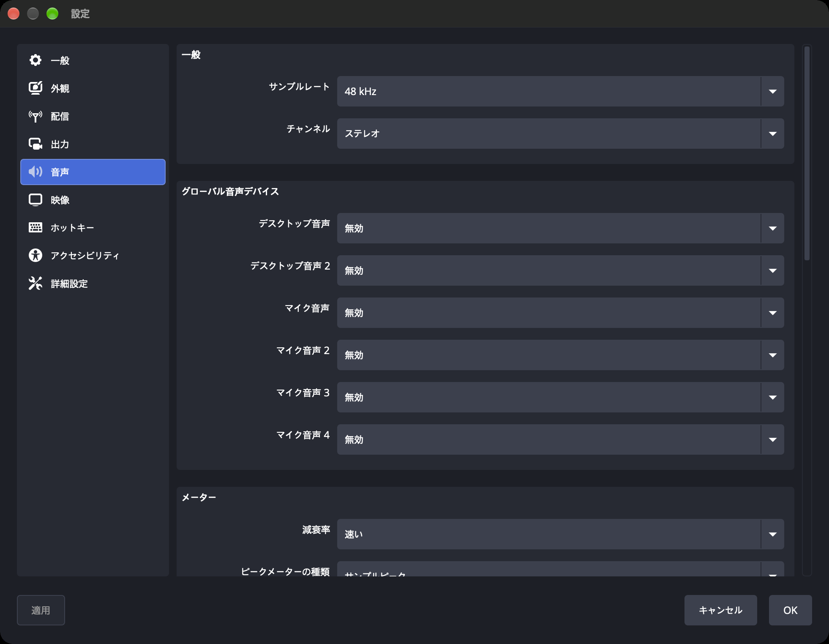This screenshot has width=829, height=644.
Task: Click the 適用 apply button
Action: coord(41,610)
